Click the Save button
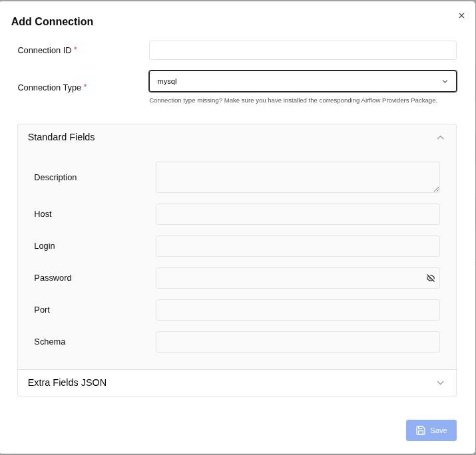This screenshot has width=476, height=455. pos(431,430)
